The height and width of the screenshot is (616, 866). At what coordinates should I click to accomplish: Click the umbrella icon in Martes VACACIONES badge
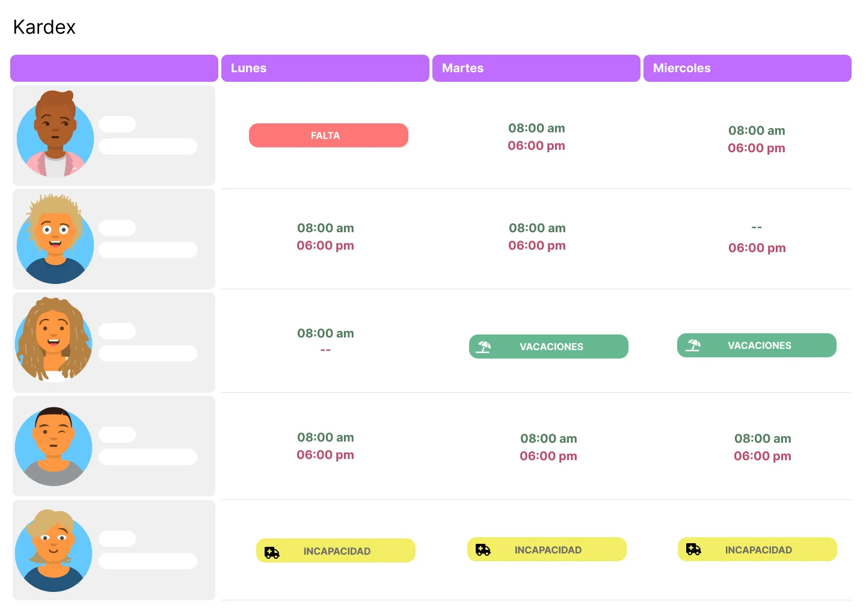coord(484,346)
